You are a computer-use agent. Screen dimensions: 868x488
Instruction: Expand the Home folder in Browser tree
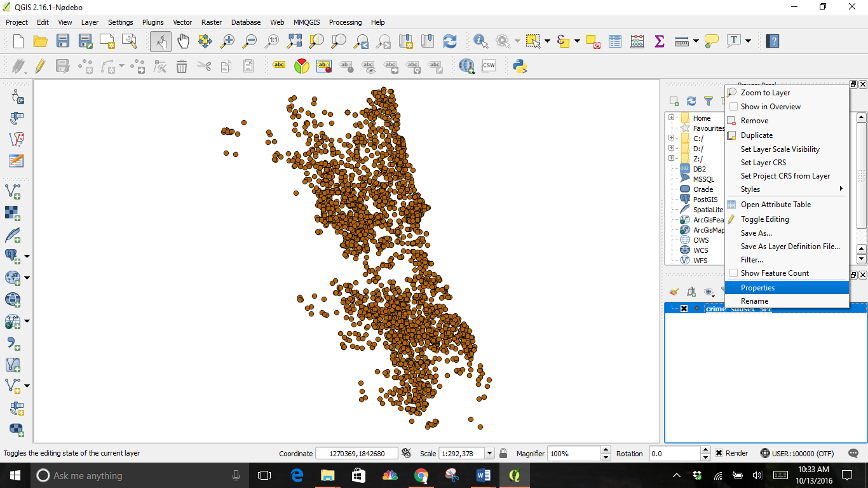coord(671,118)
